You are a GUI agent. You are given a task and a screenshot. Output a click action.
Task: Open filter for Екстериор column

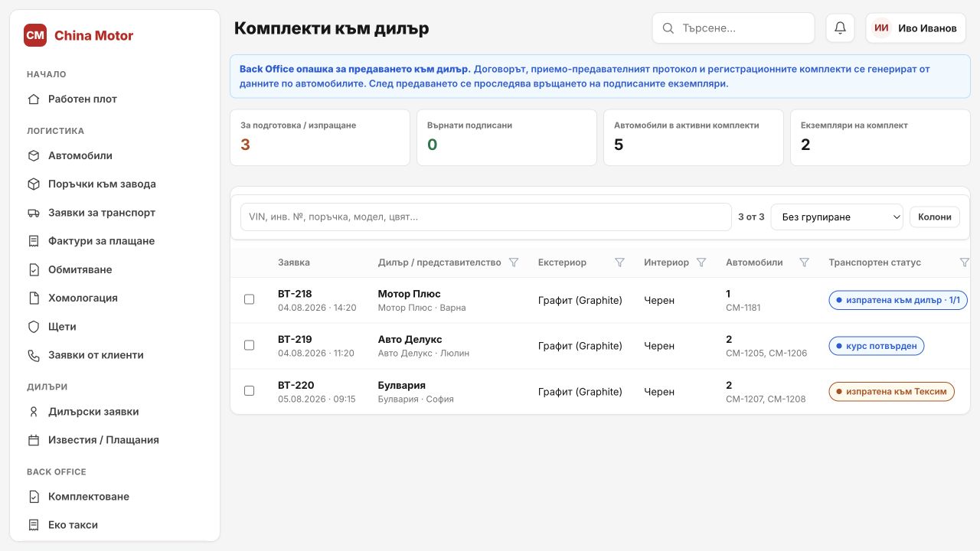[x=619, y=262]
